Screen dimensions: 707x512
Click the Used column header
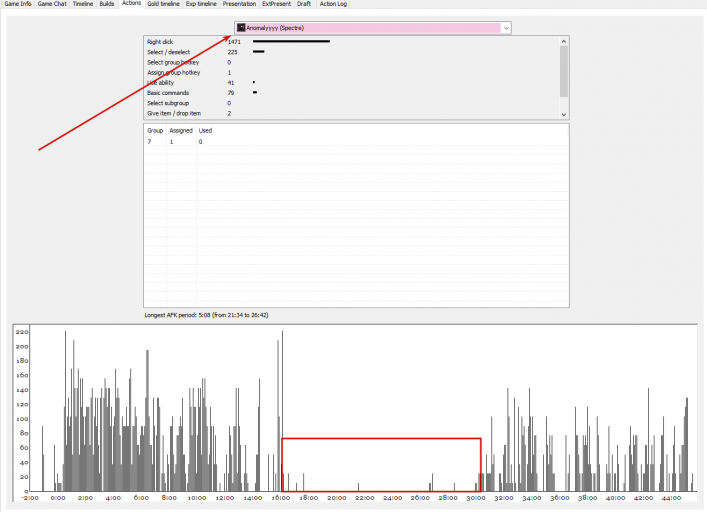click(205, 130)
